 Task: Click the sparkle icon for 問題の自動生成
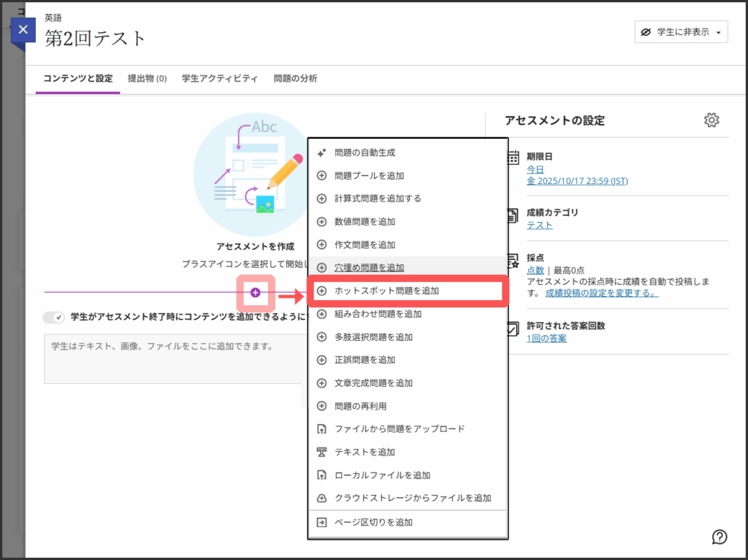click(321, 153)
